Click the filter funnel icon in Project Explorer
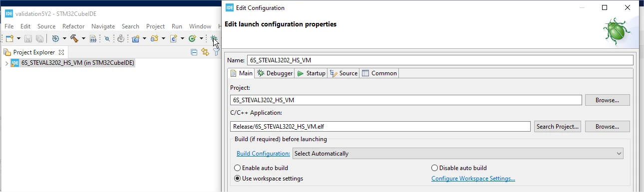The width and height of the screenshot is (644, 192). (x=216, y=52)
